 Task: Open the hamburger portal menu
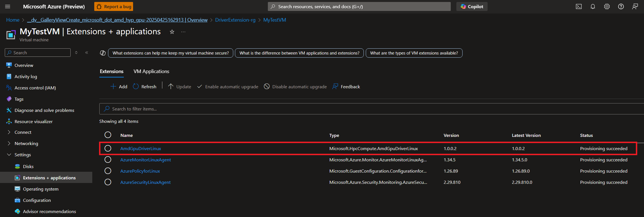[8, 6]
